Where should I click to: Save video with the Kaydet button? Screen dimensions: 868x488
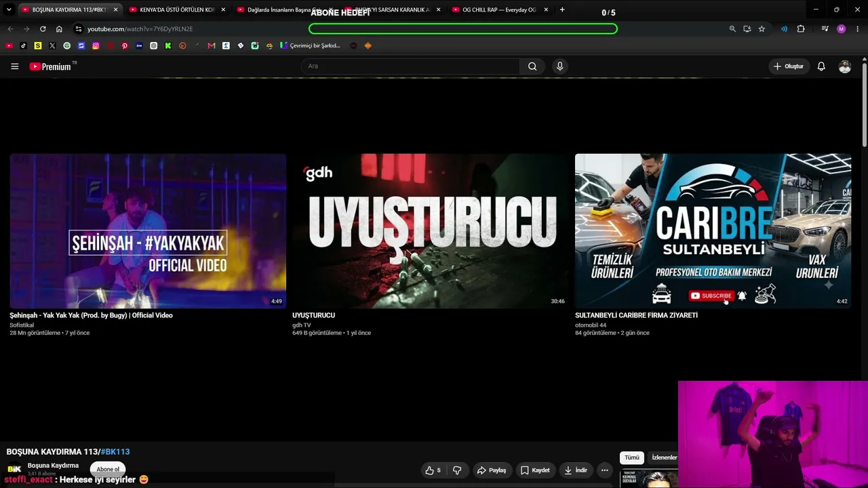[535, 470]
